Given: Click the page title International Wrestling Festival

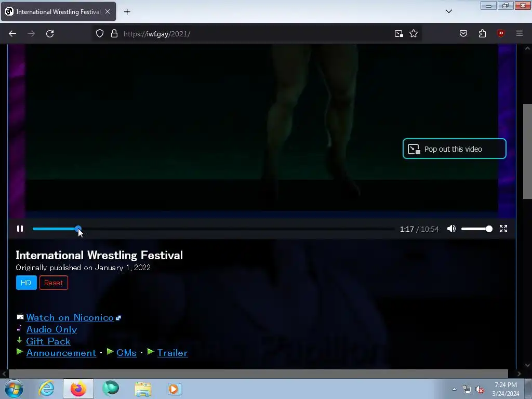Looking at the screenshot, I should pos(99,255).
